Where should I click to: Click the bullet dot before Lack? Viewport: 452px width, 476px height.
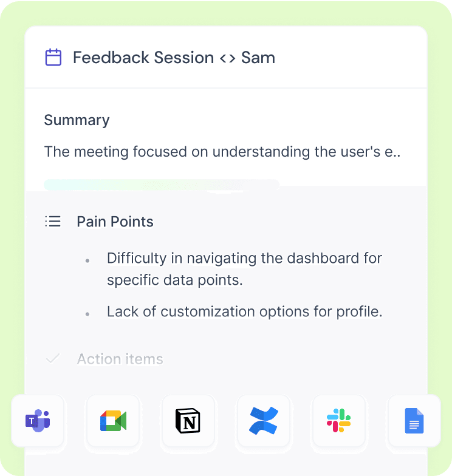coord(87,314)
